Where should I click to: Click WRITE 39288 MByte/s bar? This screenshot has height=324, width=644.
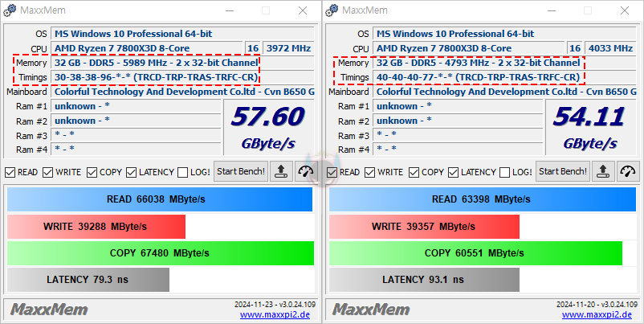[96, 227]
